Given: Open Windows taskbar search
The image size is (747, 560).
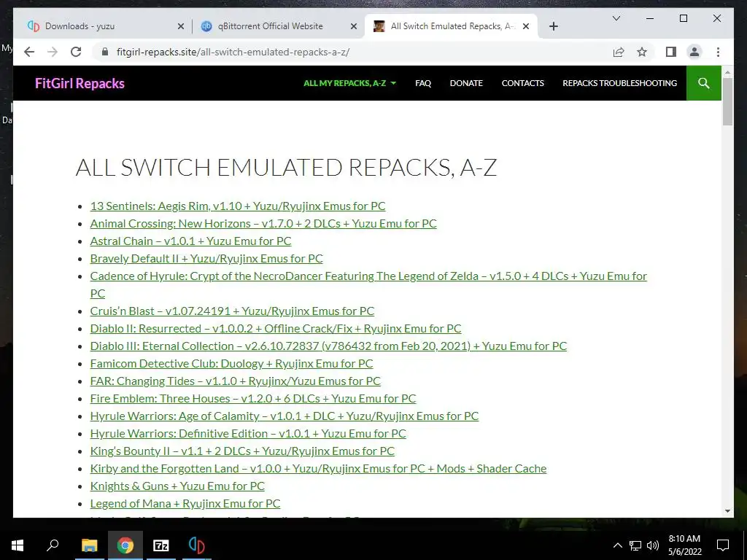Looking at the screenshot, I should click(53, 545).
